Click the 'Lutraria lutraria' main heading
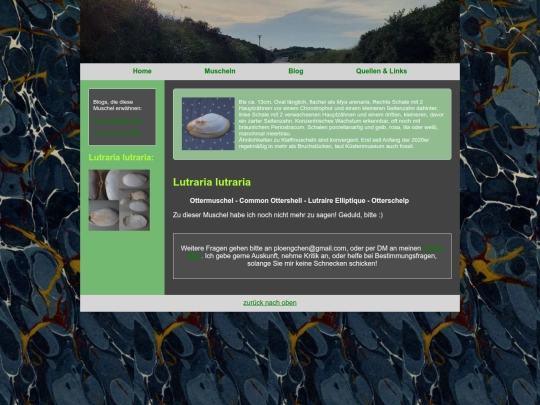Image resolution: width=540 pixels, height=405 pixels. click(212, 182)
